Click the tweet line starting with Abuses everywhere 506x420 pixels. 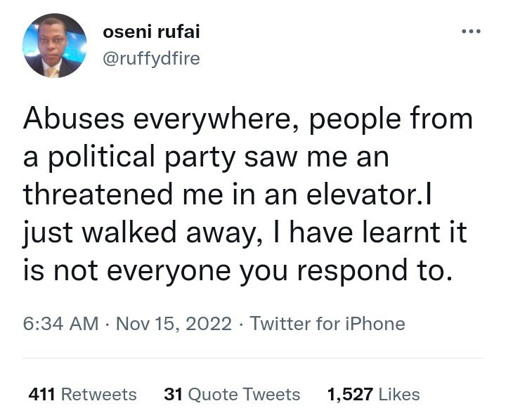[x=248, y=119]
